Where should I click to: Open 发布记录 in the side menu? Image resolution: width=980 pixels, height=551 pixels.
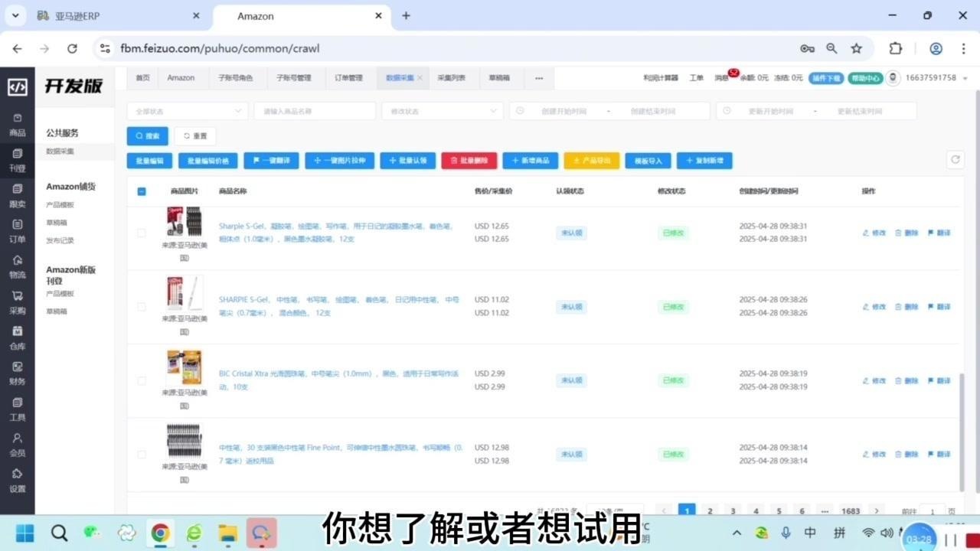(60, 240)
